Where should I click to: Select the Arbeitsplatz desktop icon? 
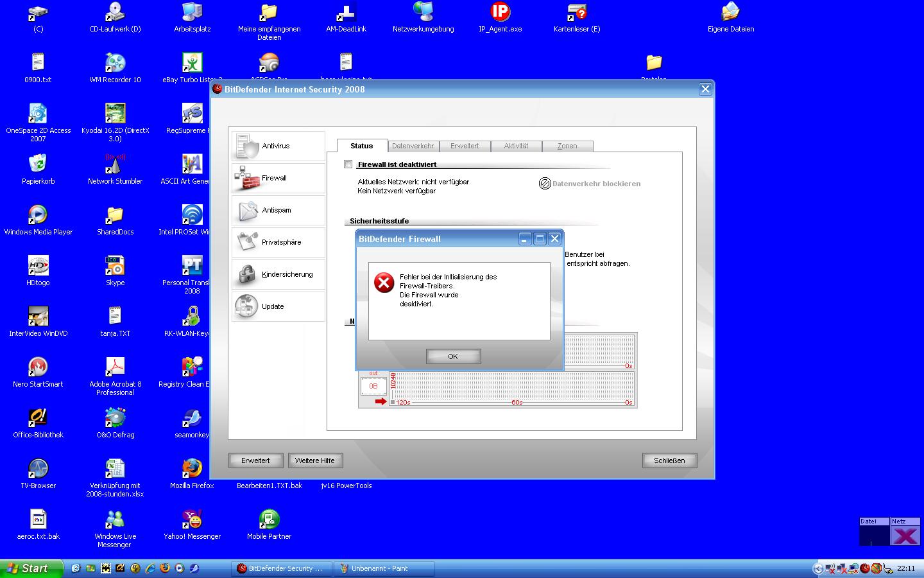[192, 17]
